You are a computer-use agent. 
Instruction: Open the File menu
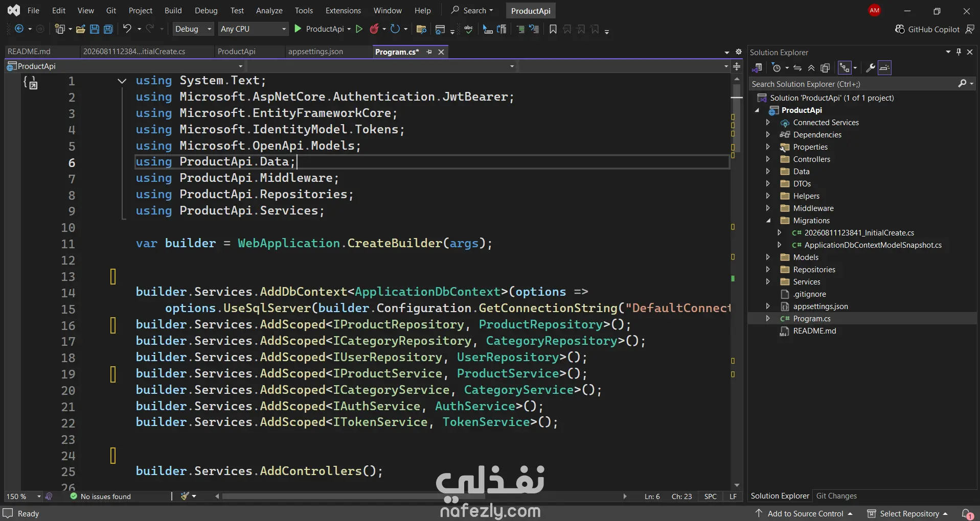click(x=33, y=10)
